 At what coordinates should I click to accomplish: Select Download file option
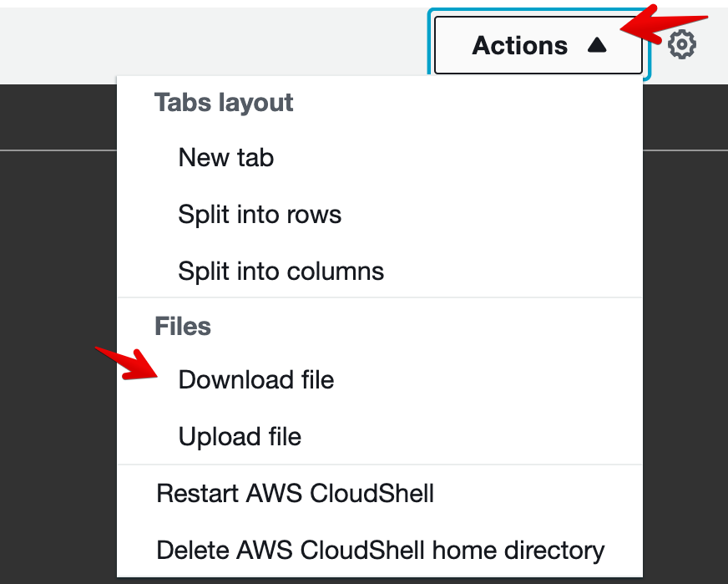click(255, 380)
